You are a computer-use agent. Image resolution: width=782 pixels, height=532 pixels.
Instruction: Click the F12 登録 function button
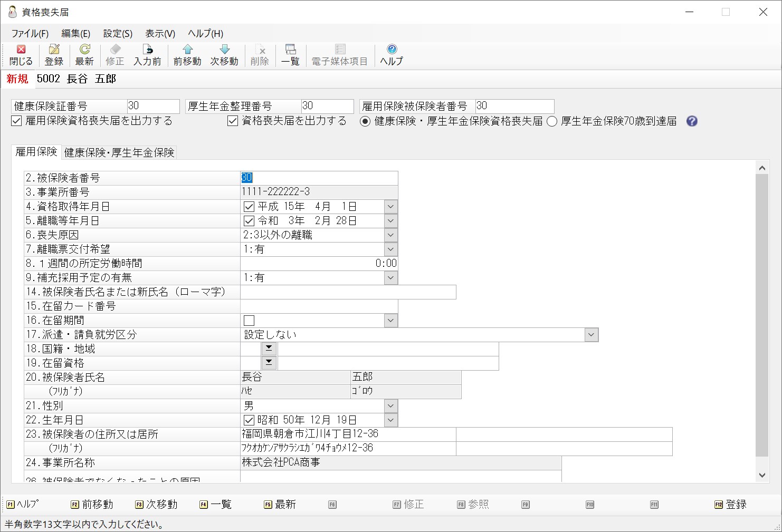731,505
